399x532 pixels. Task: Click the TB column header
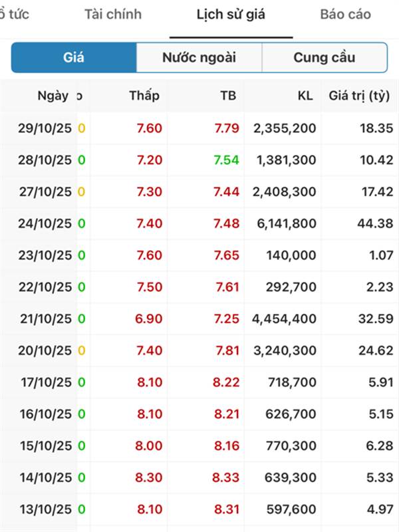[228, 96]
